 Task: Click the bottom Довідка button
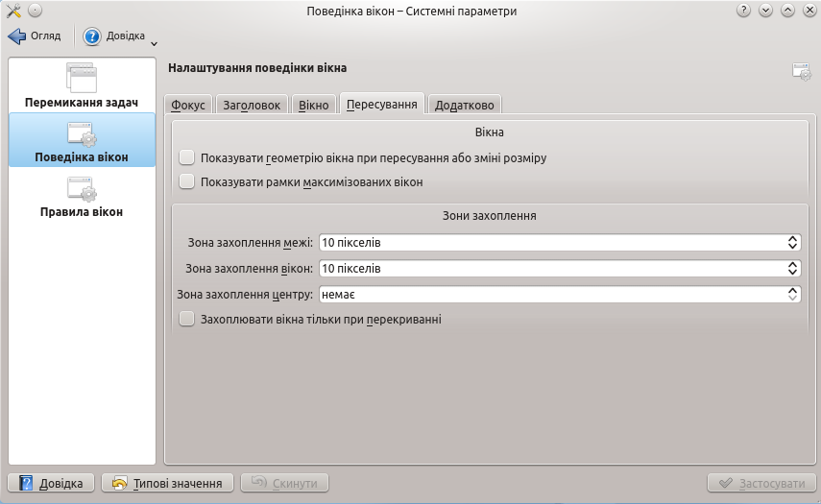click(x=52, y=483)
